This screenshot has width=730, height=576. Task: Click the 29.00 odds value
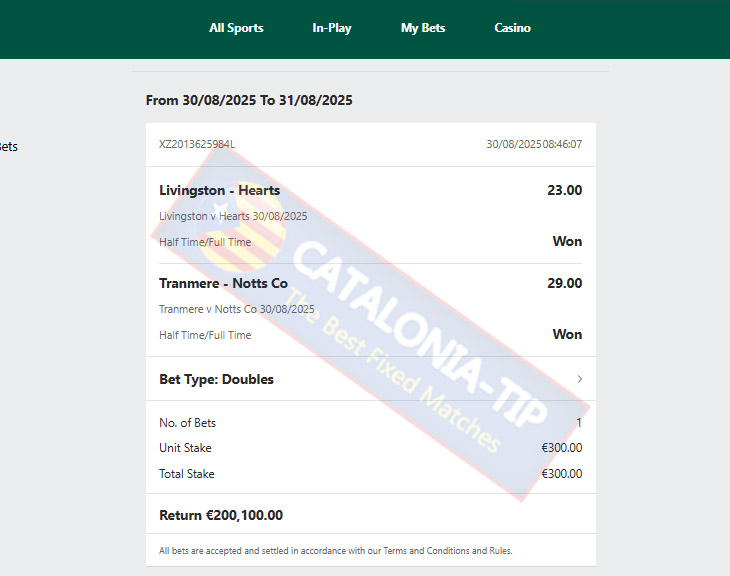(564, 284)
